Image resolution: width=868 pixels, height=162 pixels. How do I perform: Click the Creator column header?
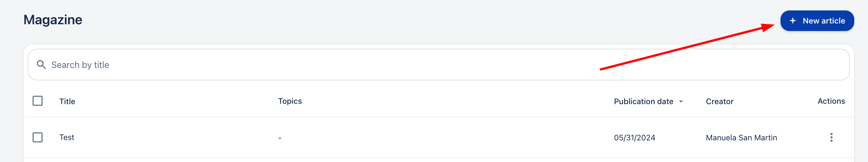tap(719, 102)
